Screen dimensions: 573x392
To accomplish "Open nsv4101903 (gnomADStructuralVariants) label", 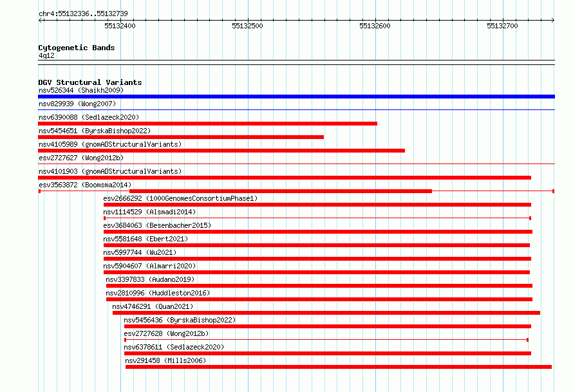I will point(110,171).
